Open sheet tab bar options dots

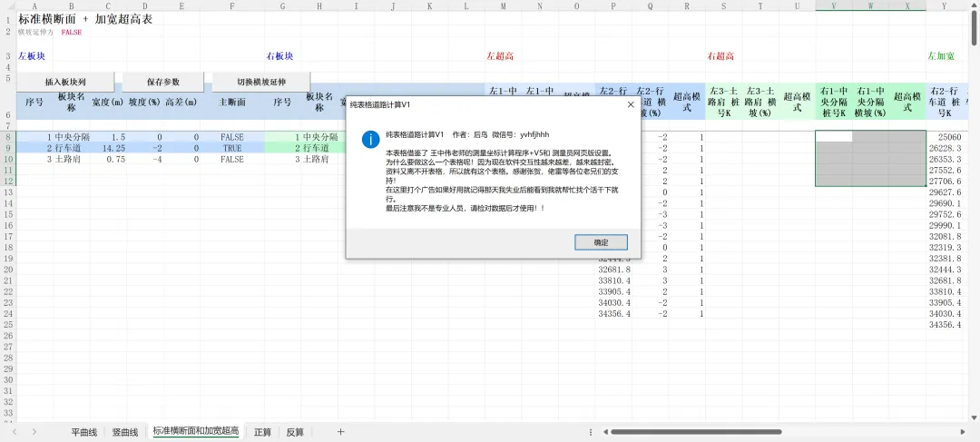pos(591,432)
